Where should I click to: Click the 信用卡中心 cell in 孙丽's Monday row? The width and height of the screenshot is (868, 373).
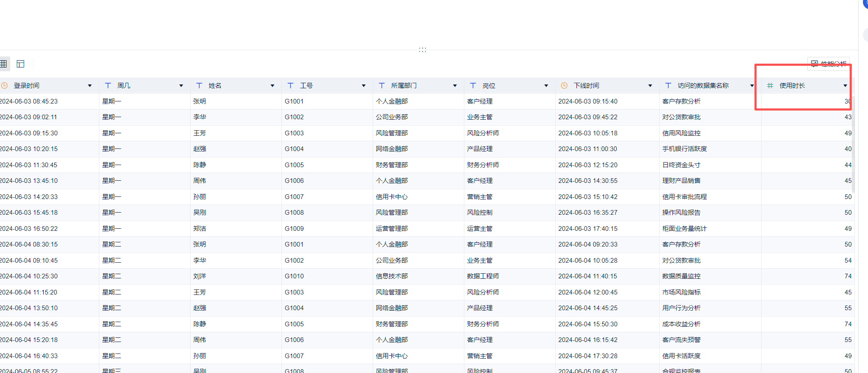[x=391, y=197]
